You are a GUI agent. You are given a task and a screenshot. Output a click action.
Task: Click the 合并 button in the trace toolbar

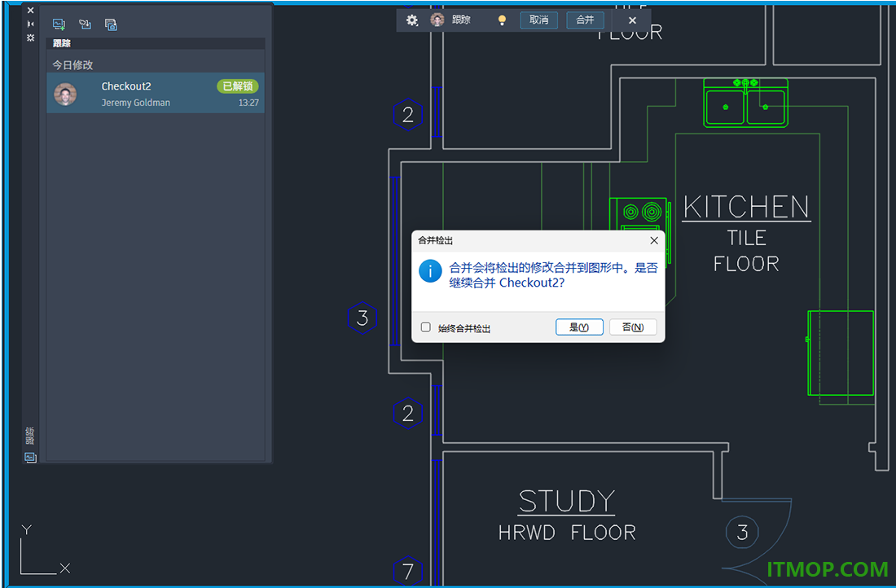tap(585, 20)
